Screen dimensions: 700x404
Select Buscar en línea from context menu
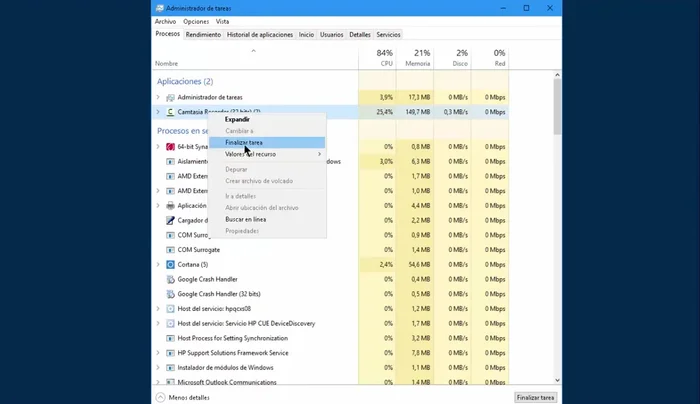point(245,219)
